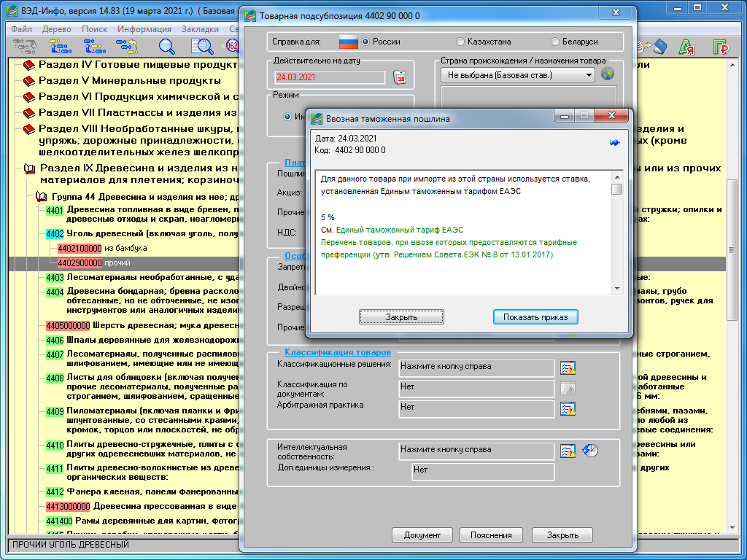The width and height of the screenshot is (747, 560).
Task: Select the 'Казахстана' radio button
Action: 460,42
